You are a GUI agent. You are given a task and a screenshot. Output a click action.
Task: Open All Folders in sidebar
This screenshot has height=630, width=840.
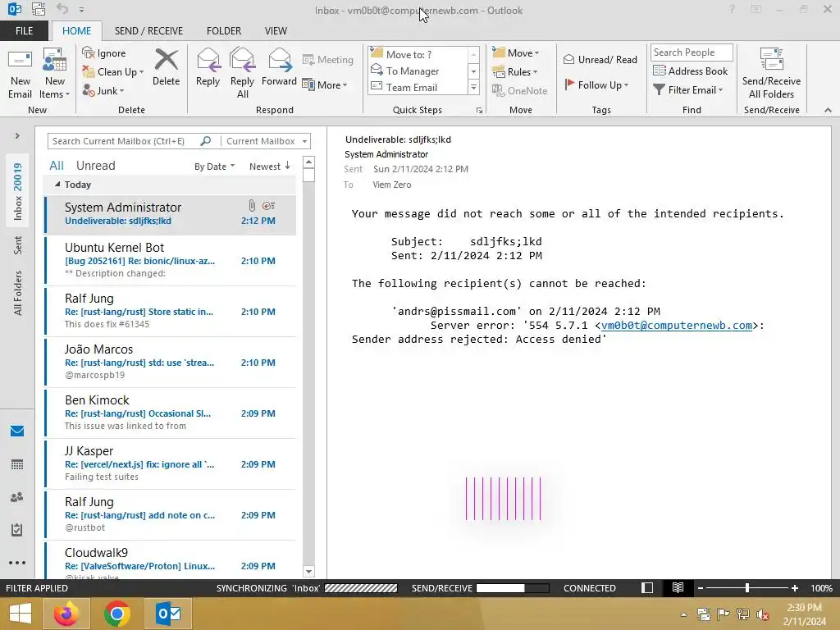coord(18,293)
